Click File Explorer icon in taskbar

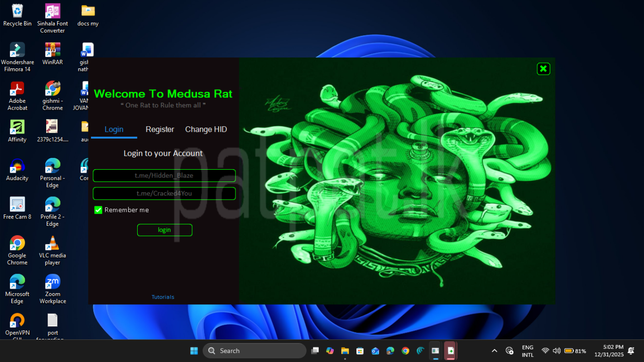click(x=345, y=351)
